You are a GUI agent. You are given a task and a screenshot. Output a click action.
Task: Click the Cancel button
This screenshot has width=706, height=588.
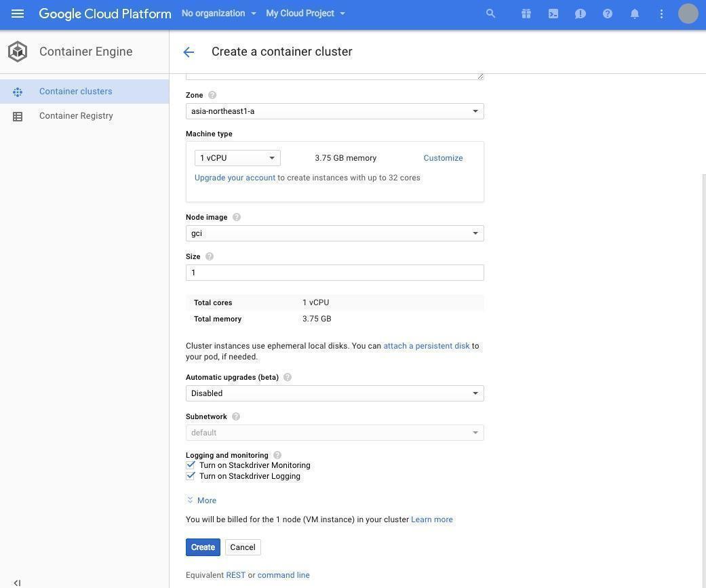pyautogui.click(x=243, y=547)
